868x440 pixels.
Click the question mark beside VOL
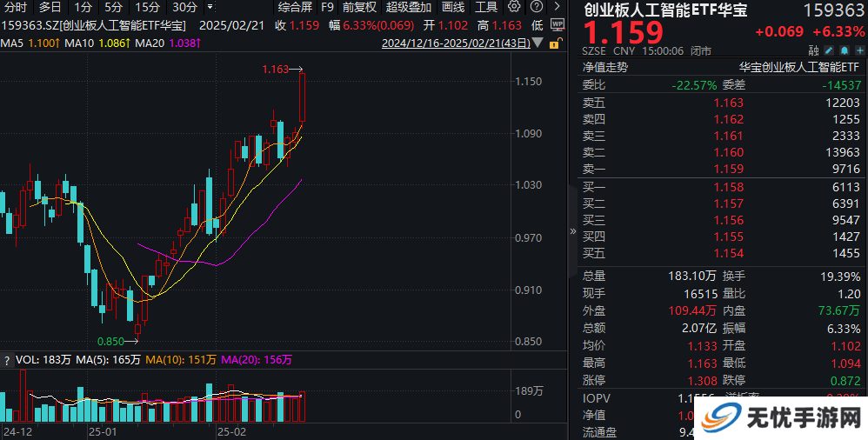(7, 360)
